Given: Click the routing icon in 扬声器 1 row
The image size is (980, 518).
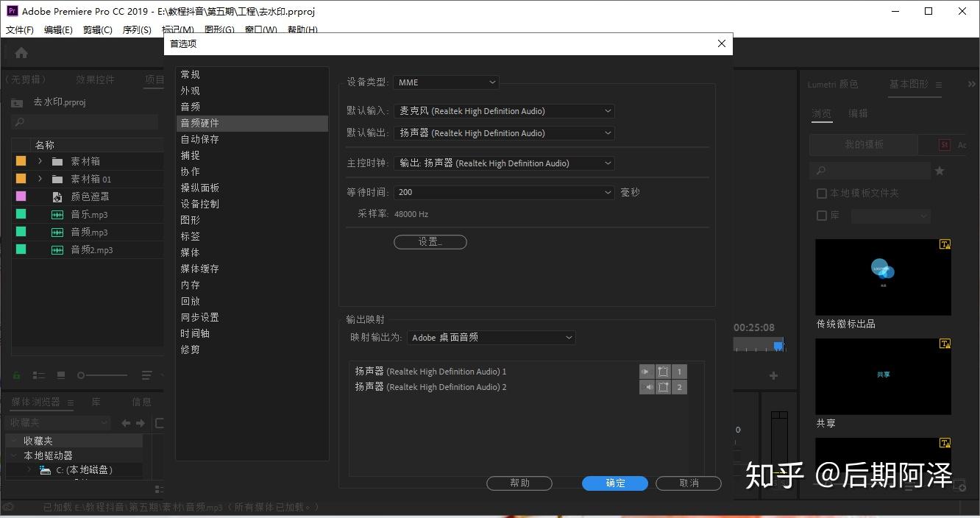Looking at the screenshot, I should pyautogui.click(x=663, y=372).
